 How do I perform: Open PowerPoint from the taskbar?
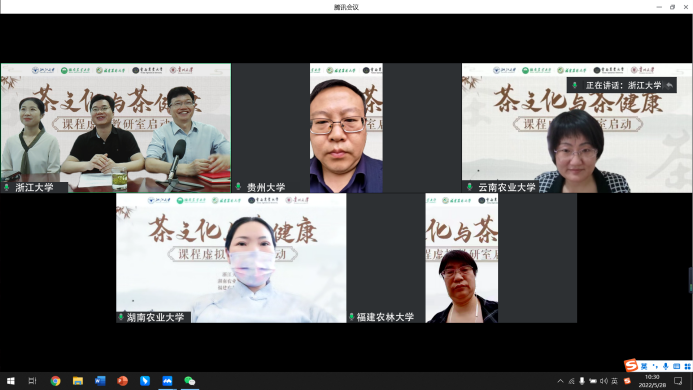point(122,381)
